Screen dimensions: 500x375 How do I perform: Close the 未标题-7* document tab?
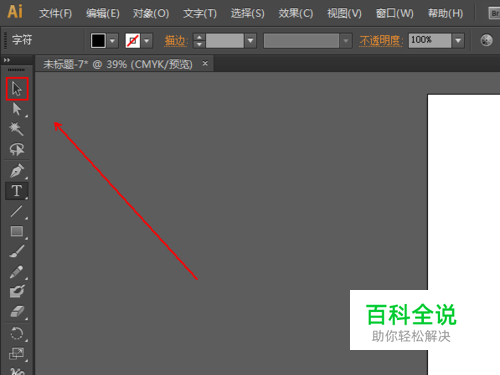click(205, 63)
